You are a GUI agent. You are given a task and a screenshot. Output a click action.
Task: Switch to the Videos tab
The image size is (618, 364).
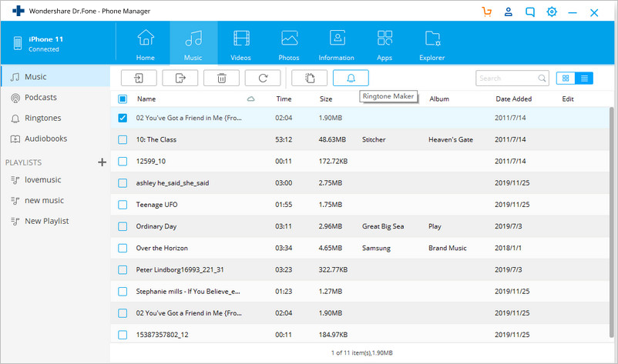click(x=241, y=45)
